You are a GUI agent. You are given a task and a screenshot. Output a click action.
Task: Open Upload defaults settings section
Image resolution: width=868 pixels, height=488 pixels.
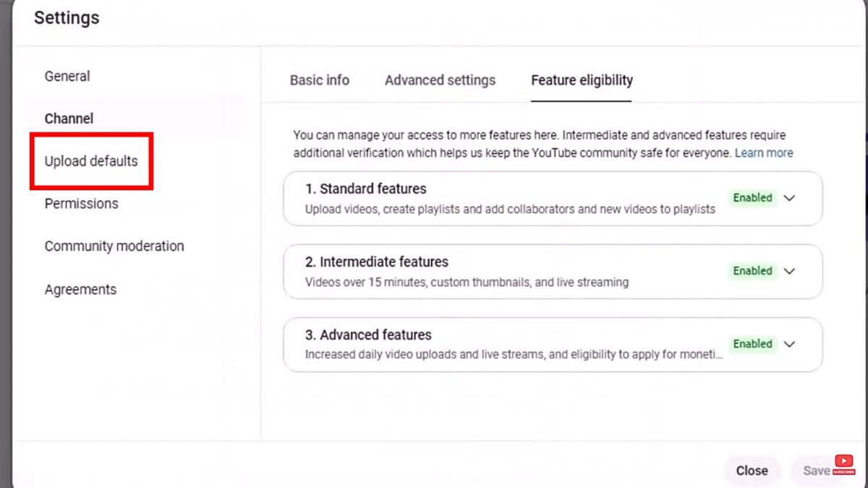91,161
